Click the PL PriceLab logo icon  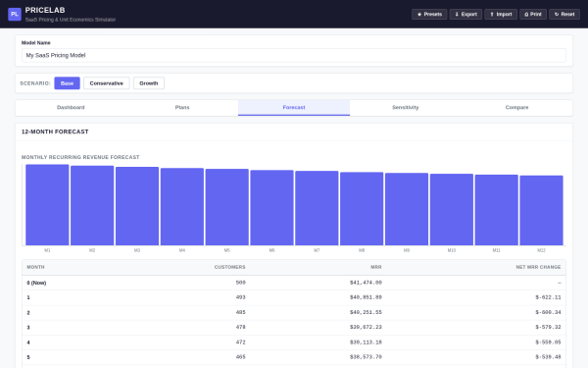(15, 15)
